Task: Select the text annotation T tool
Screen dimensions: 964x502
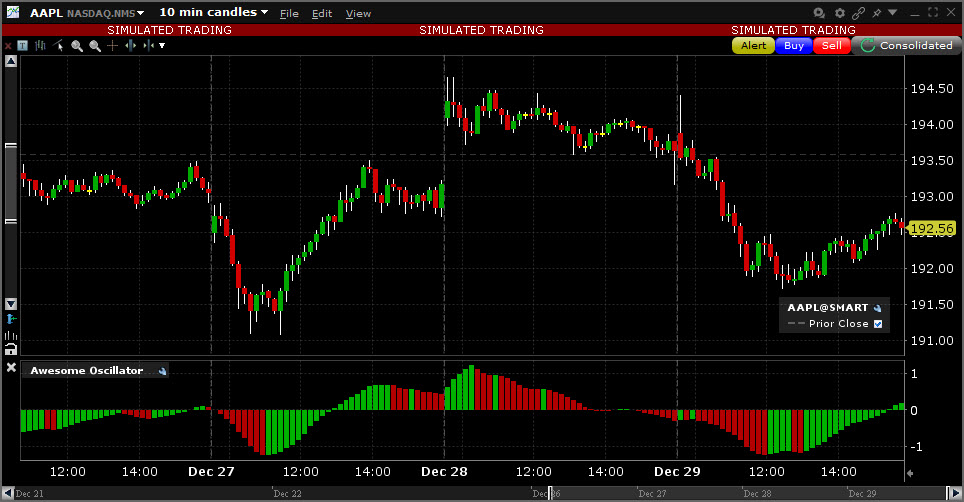Action: point(23,45)
